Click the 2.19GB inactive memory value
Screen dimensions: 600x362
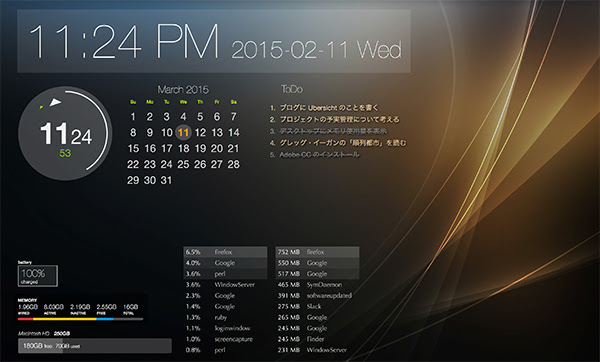tap(80, 307)
